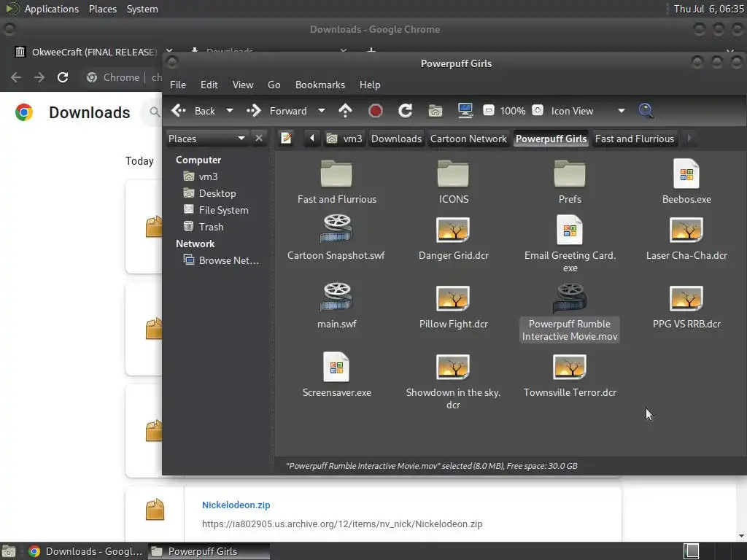Jump to Downloads in path bar
Viewport: 747px width, 560px height.
click(x=396, y=139)
